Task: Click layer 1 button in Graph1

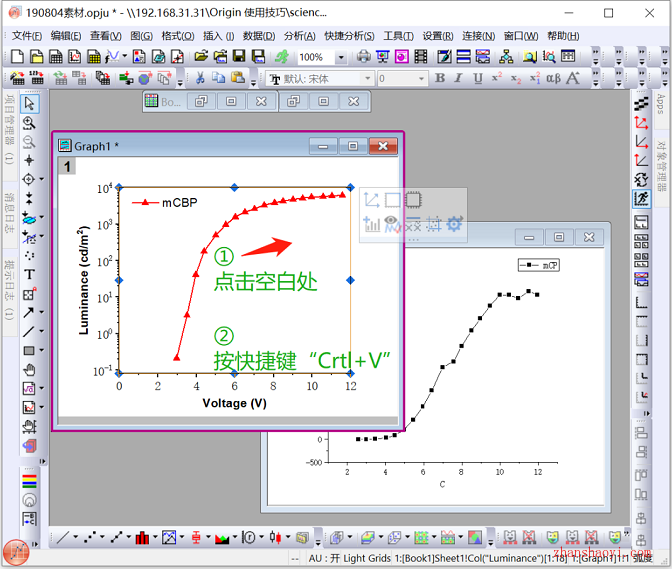Action: click(67, 166)
